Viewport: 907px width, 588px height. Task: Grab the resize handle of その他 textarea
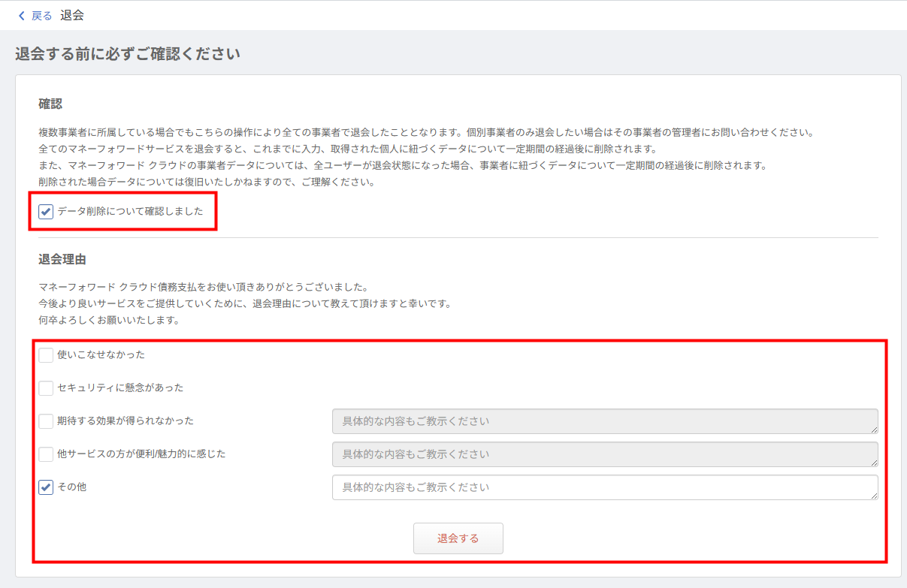pyautogui.click(x=874, y=496)
